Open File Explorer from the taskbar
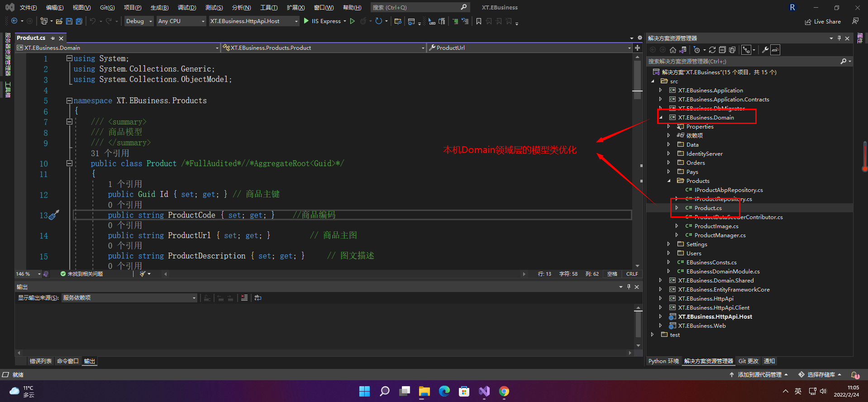This screenshot has width=868, height=402. coord(424,391)
